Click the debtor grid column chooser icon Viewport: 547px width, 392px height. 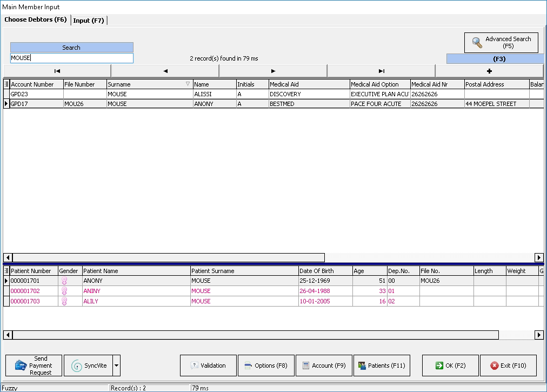coord(6,84)
